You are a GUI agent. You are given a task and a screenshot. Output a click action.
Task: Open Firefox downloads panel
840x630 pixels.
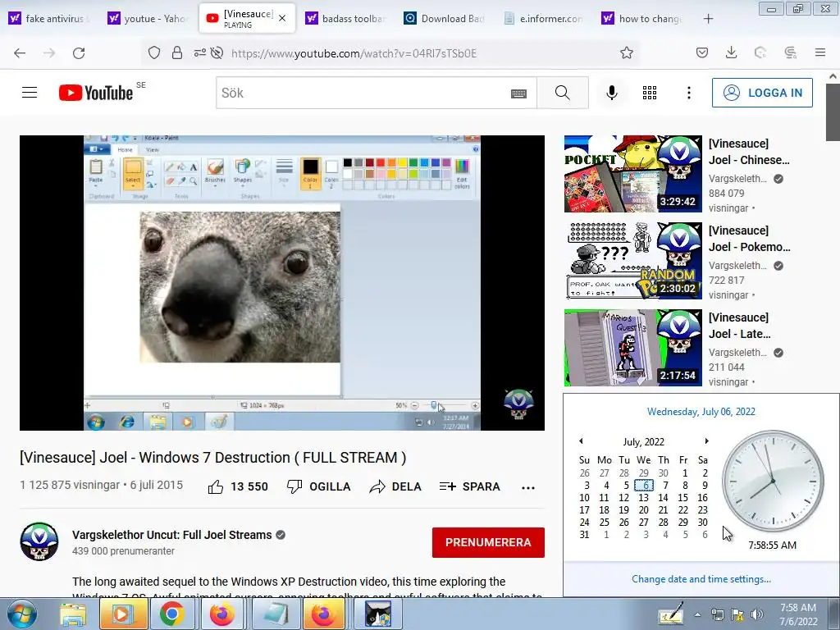[x=731, y=52]
